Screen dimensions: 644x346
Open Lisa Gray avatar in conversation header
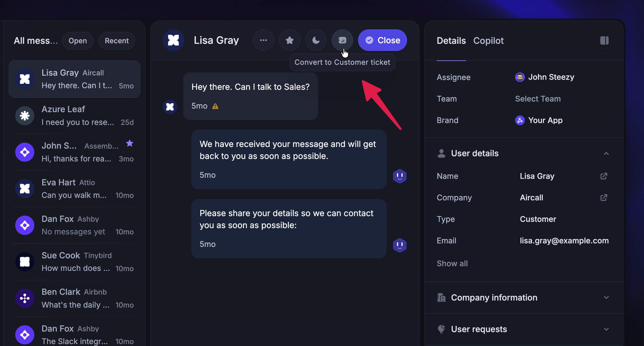pyautogui.click(x=173, y=40)
